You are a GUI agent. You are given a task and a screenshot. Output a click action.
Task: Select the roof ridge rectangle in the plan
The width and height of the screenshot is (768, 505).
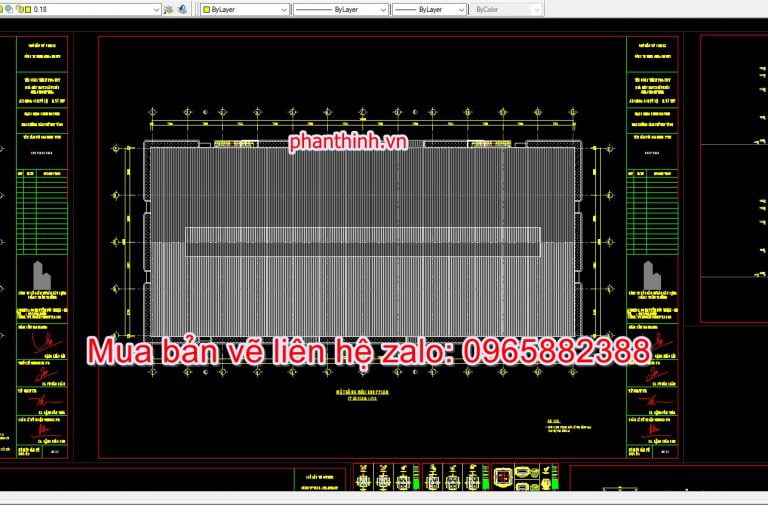(x=362, y=236)
